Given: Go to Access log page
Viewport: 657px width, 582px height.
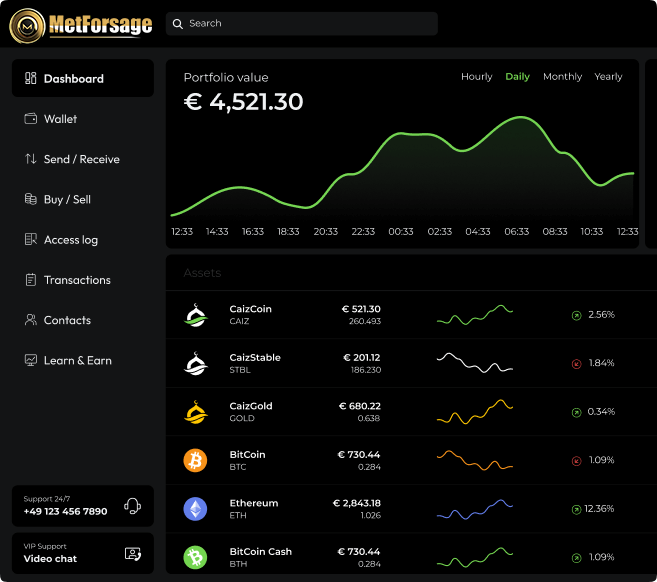Looking at the screenshot, I should click(70, 240).
